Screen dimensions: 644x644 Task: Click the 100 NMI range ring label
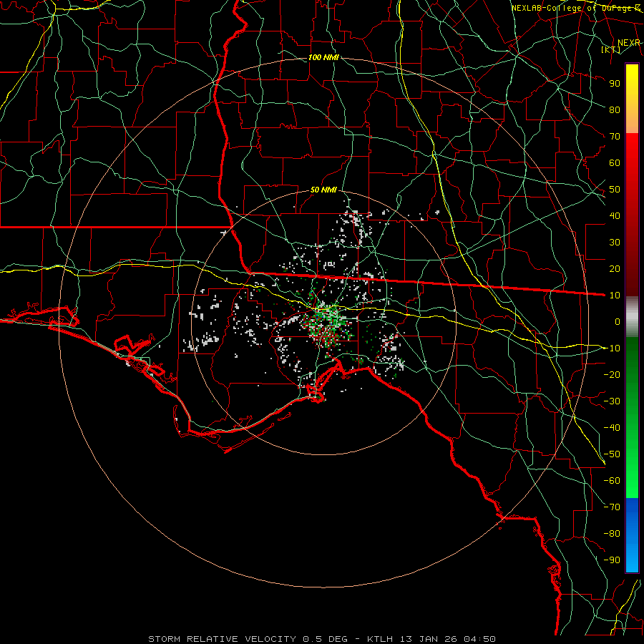[x=323, y=57]
